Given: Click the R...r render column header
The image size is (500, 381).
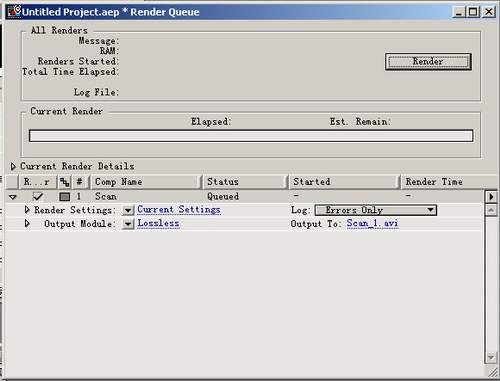Looking at the screenshot, I should click(37, 182).
